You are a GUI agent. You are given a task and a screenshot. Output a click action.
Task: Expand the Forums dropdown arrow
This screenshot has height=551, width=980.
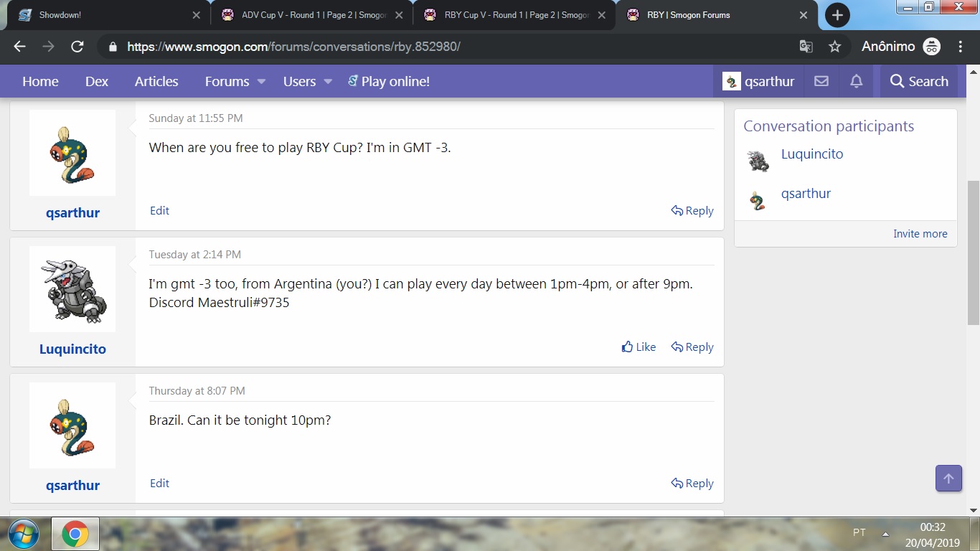pyautogui.click(x=261, y=82)
